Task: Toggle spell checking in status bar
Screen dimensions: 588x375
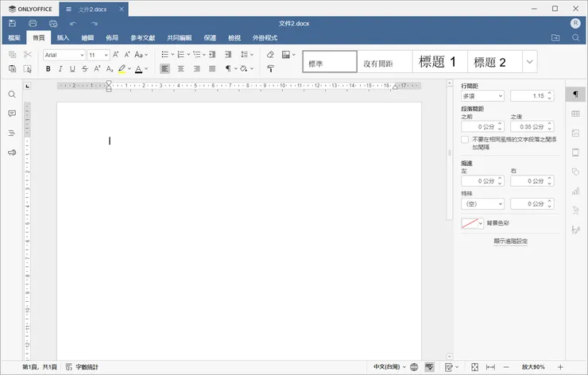Action: [x=429, y=367]
